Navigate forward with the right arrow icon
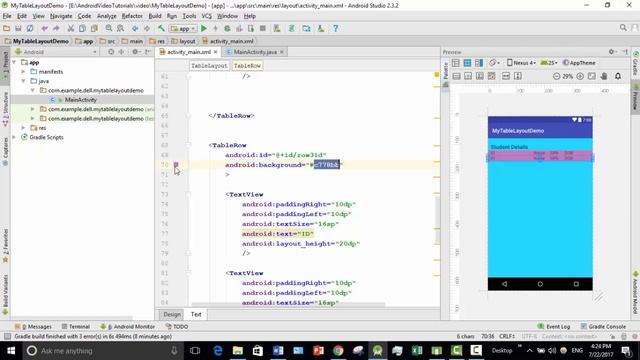The height and width of the screenshot is (360, 640). (x=147, y=29)
